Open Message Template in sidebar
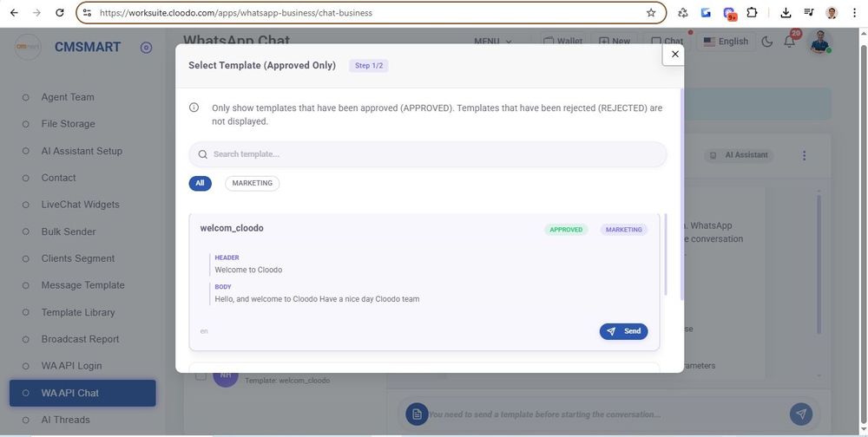 click(x=82, y=285)
